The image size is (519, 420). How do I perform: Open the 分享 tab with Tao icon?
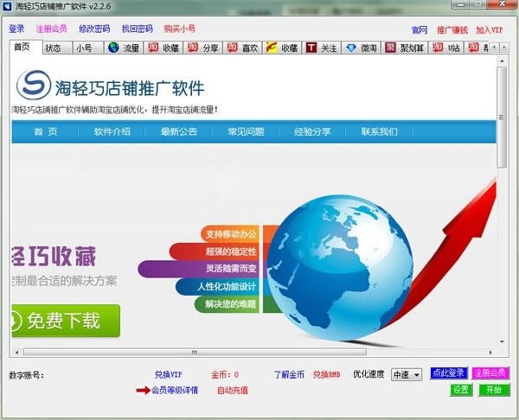pos(203,48)
